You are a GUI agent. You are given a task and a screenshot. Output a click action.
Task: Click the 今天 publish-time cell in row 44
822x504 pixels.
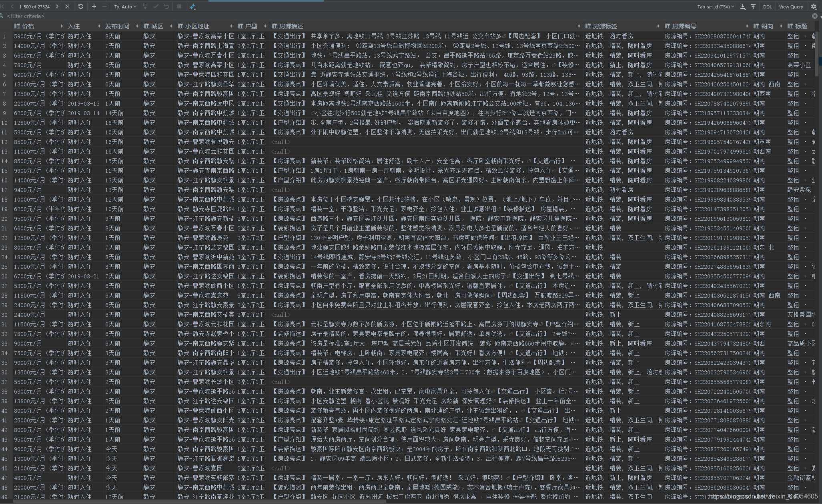pos(122,449)
